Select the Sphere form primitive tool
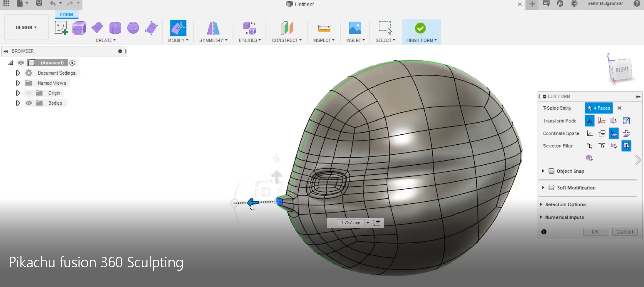Viewport: 644px width, 287px height. pyautogui.click(x=133, y=28)
